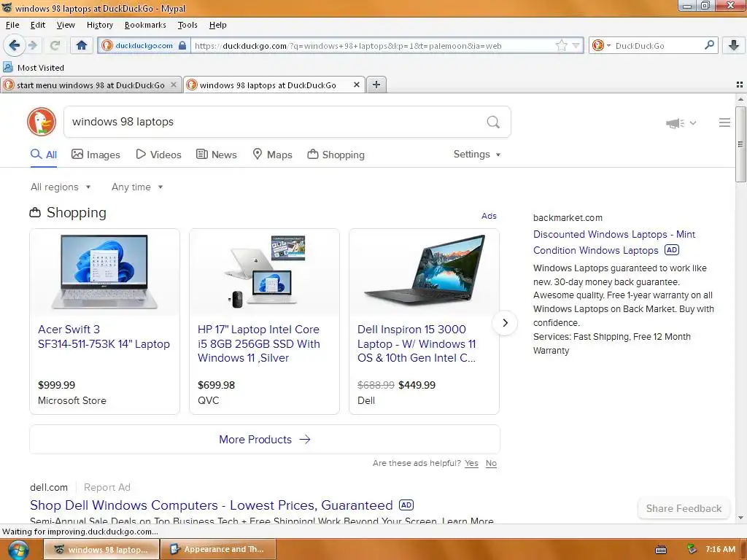The image size is (747, 560).
Task: Answer No to ads helpful question
Action: 491,463
